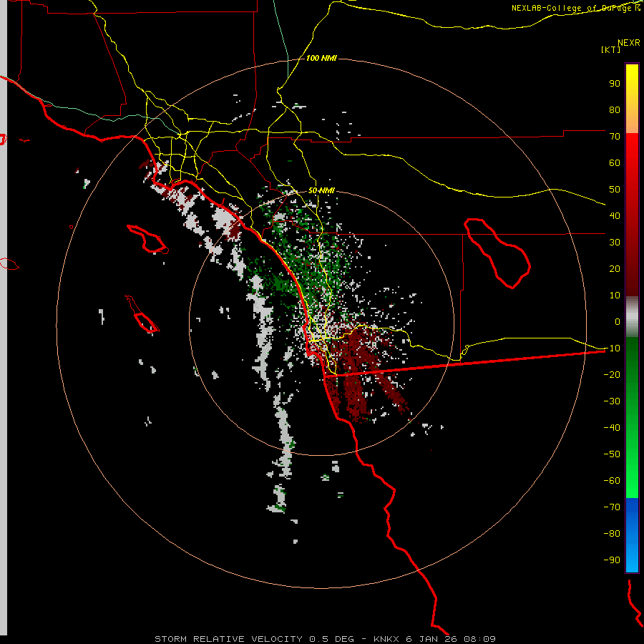644x644 pixels.
Task: Click the positive "30" scale label
Action: (x=615, y=243)
